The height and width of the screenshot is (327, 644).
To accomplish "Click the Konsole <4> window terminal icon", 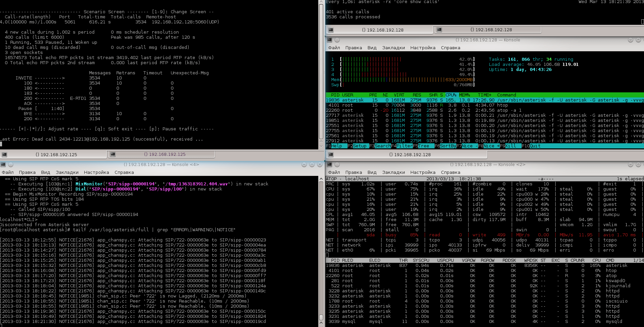I will [3, 165].
